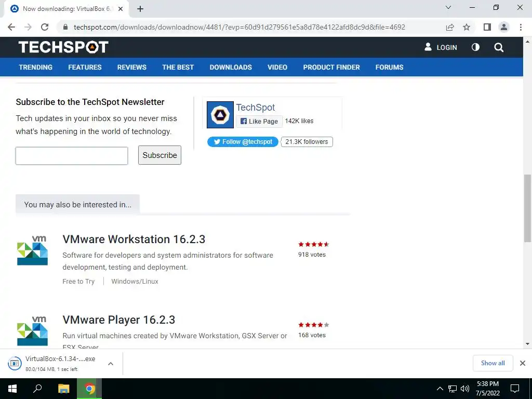Click the VMware Player star rating

(x=314, y=325)
